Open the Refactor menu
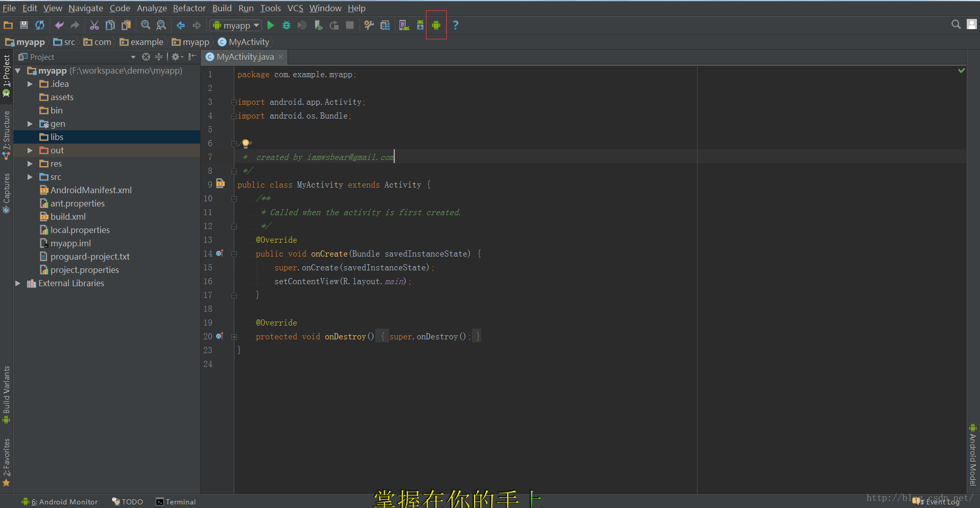The height and width of the screenshot is (508, 980). click(189, 8)
